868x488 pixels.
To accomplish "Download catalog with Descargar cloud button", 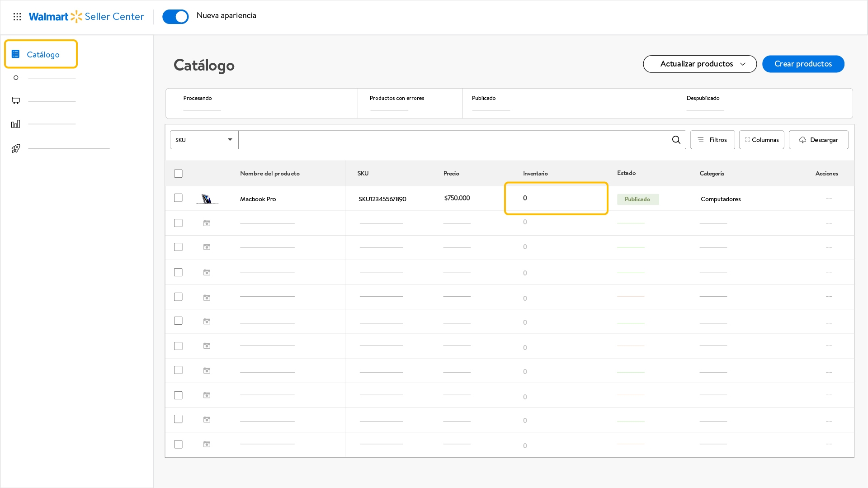I will (818, 140).
